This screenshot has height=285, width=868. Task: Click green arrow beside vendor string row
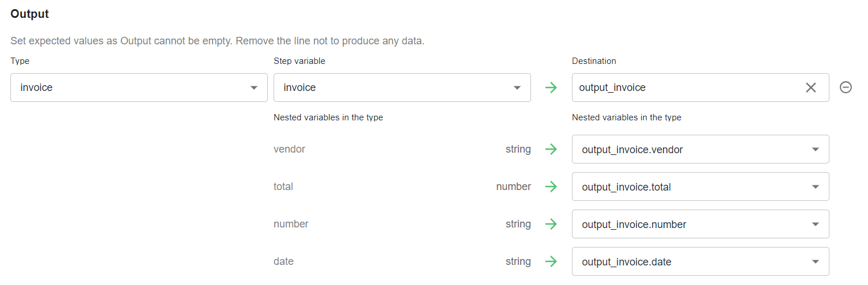pyautogui.click(x=551, y=149)
